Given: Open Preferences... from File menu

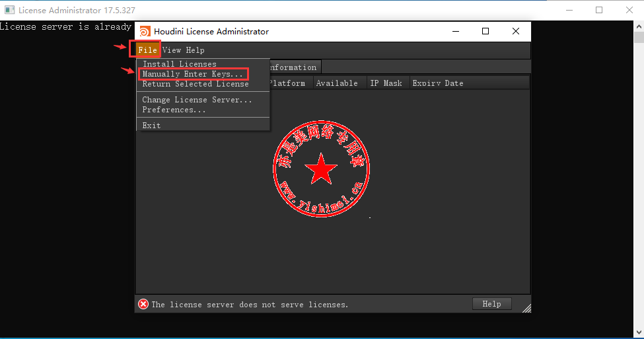Looking at the screenshot, I should (x=174, y=110).
